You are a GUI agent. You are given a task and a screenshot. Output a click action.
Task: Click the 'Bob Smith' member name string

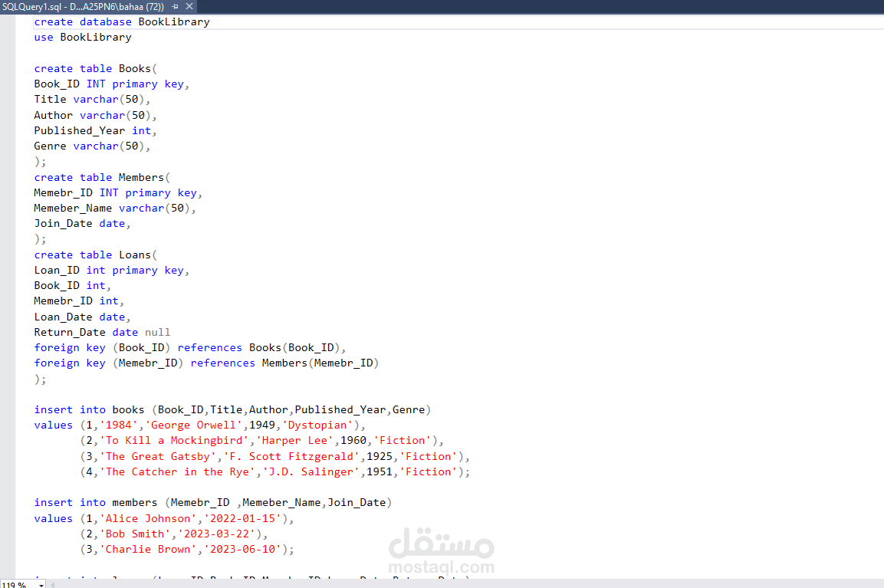[135, 534]
